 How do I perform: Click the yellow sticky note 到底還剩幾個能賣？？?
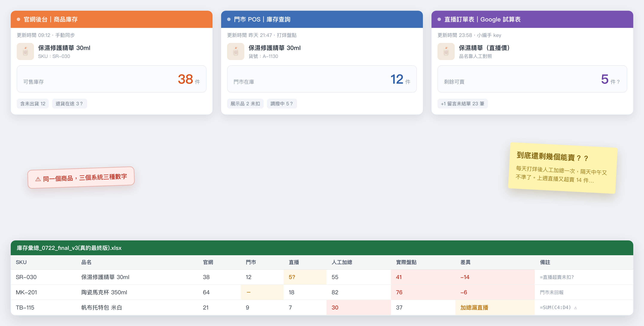click(563, 168)
